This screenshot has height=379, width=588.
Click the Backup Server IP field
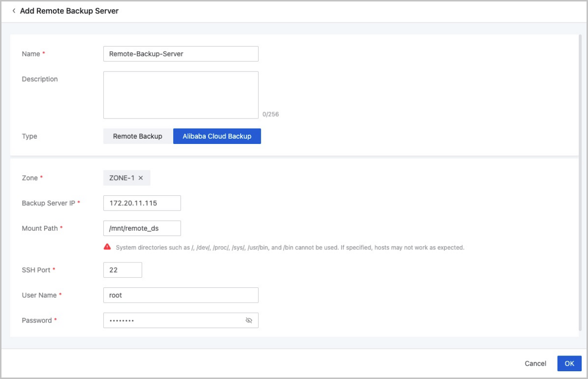(x=142, y=203)
